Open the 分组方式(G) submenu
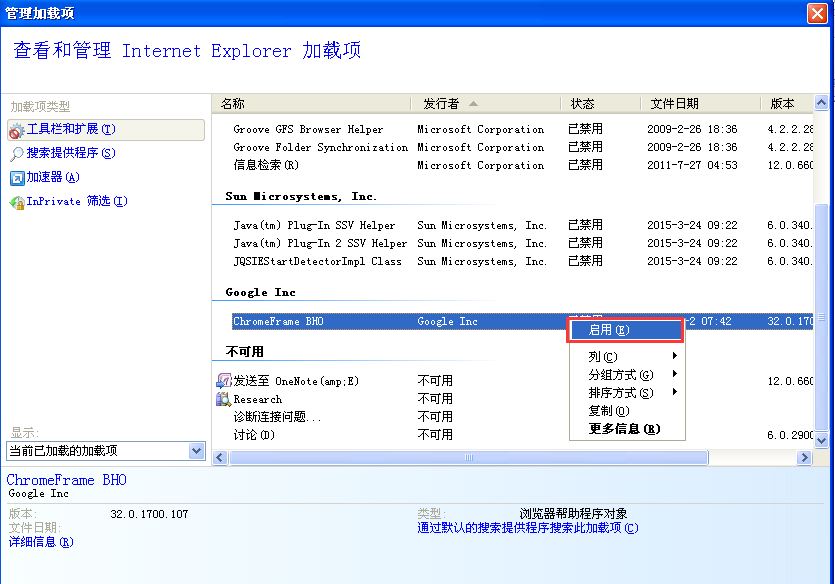Screen dimensions: 835x584 tap(627, 375)
